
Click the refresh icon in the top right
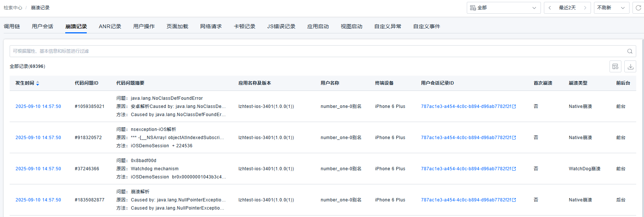coord(638,8)
